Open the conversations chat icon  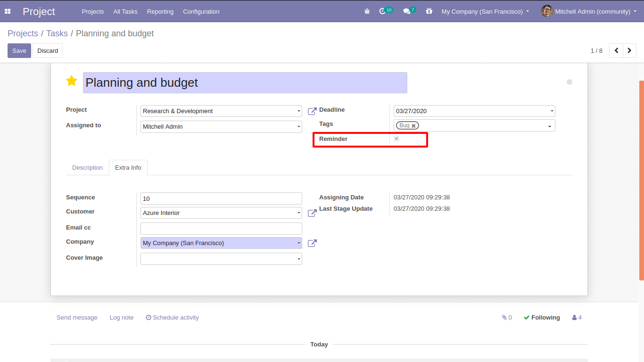[x=406, y=11]
